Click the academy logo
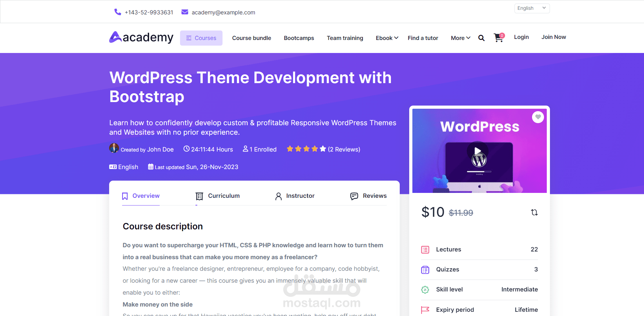Viewport: 644px width, 316px height. [141, 37]
